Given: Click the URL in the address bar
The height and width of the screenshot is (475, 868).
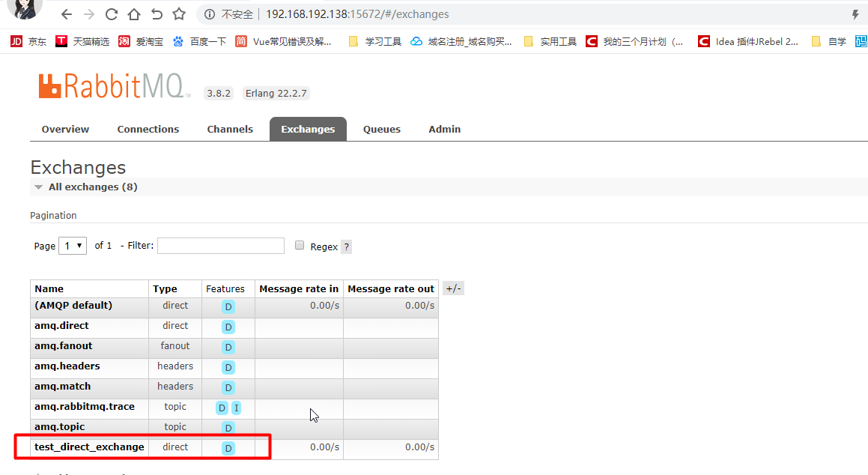Looking at the screenshot, I should tap(357, 14).
